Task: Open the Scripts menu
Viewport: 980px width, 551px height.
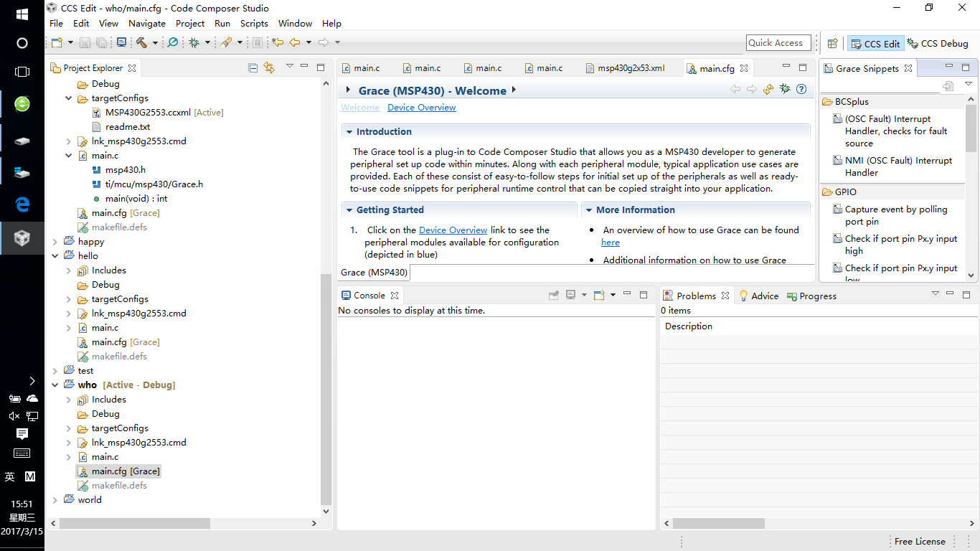Action: click(x=254, y=24)
